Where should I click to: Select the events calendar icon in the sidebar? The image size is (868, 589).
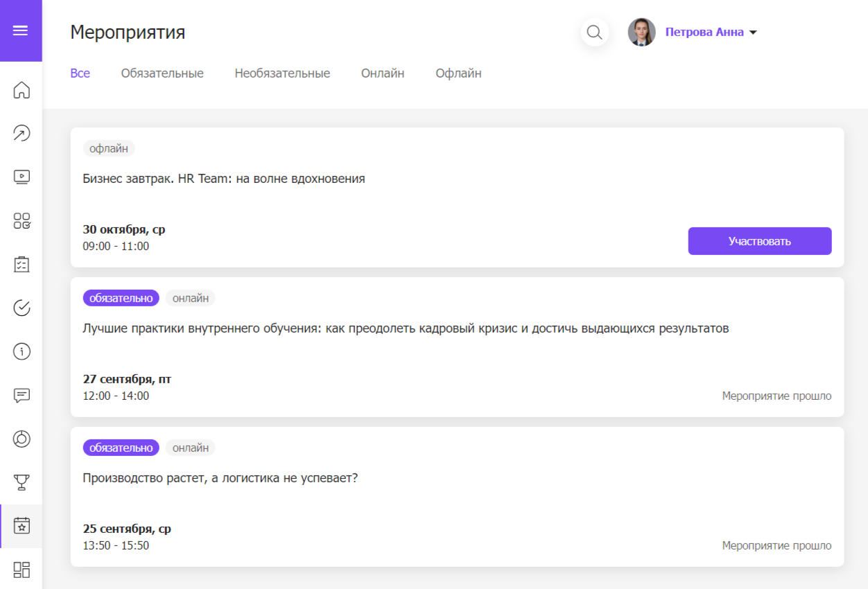(x=21, y=527)
